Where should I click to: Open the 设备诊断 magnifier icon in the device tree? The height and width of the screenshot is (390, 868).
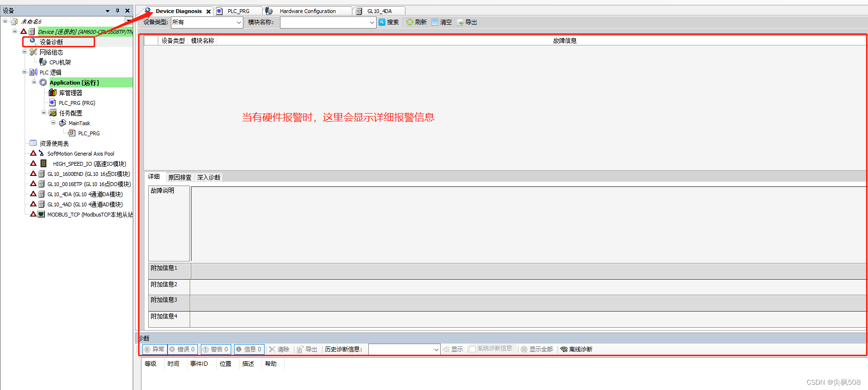coord(33,42)
